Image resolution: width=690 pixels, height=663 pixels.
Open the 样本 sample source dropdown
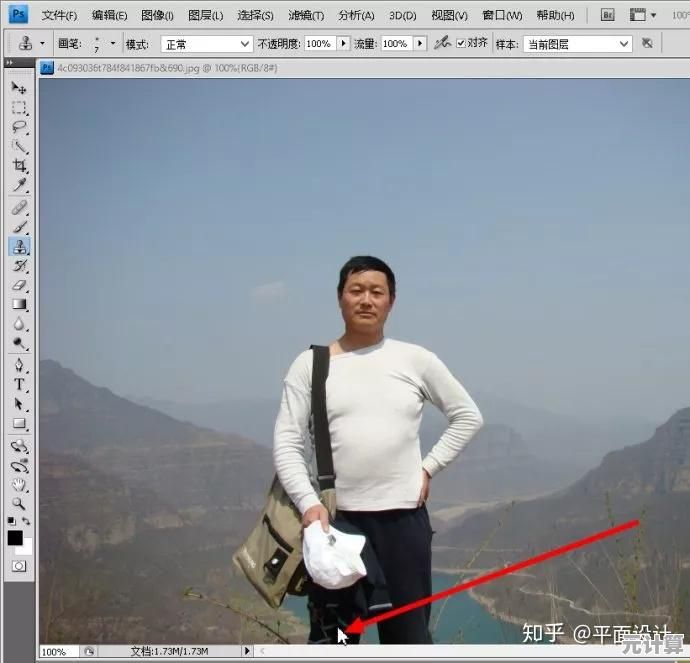(x=577, y=44)
